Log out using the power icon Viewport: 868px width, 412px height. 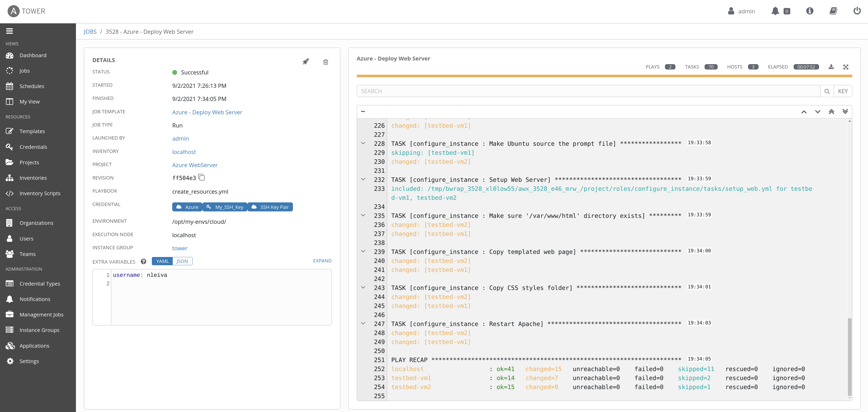[856, 11]
